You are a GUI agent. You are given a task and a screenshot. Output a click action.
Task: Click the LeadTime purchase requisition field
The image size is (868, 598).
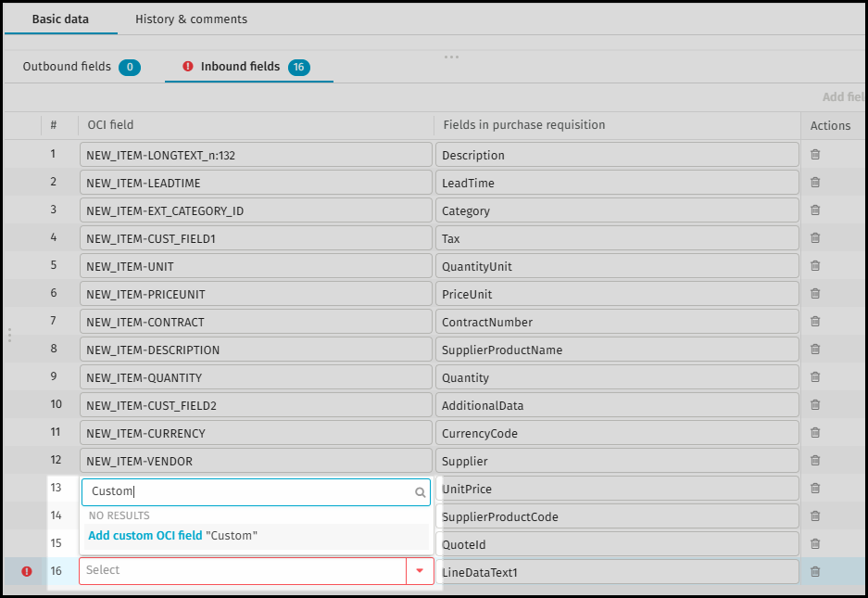(617, 183)
